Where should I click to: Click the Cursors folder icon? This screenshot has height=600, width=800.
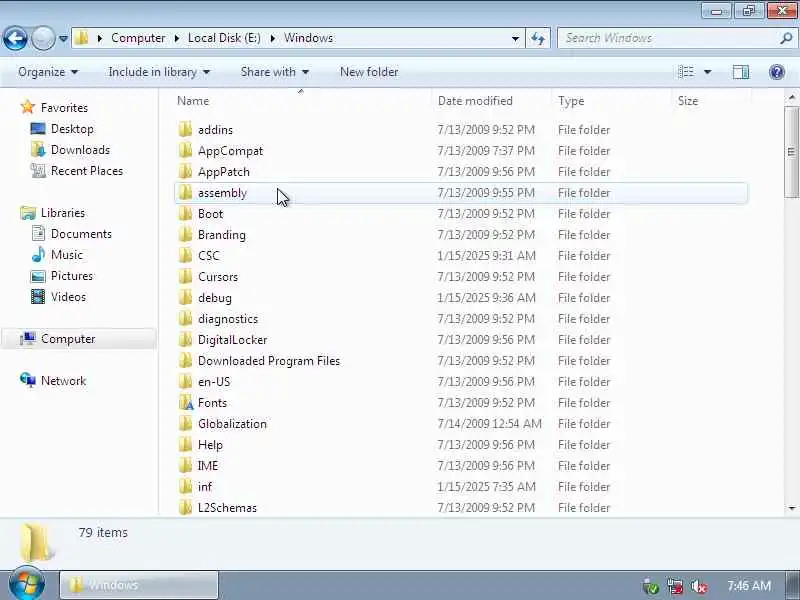click(x=185, y=277)
